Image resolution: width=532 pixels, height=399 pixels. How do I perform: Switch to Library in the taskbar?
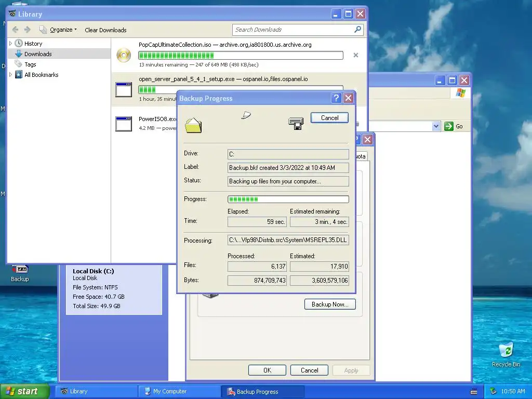tap(96, 392)
